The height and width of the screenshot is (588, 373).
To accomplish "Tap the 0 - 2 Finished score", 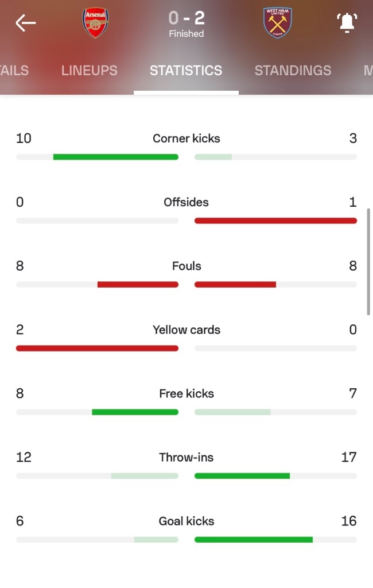I will (187, 23).
